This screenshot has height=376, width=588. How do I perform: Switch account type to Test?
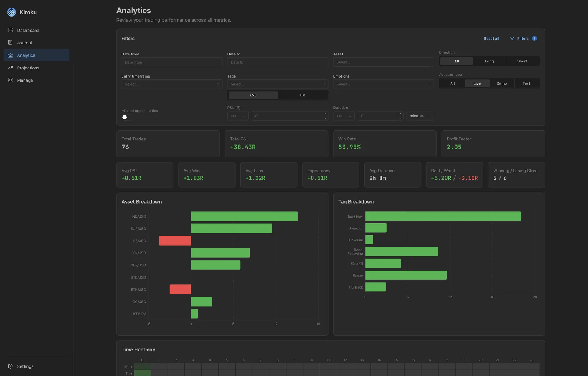click(526, 83)
